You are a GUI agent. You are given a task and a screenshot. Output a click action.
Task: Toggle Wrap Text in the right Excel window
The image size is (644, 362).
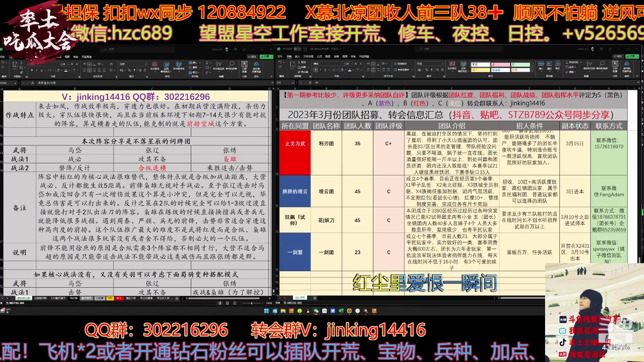click(x=400, y=64)
